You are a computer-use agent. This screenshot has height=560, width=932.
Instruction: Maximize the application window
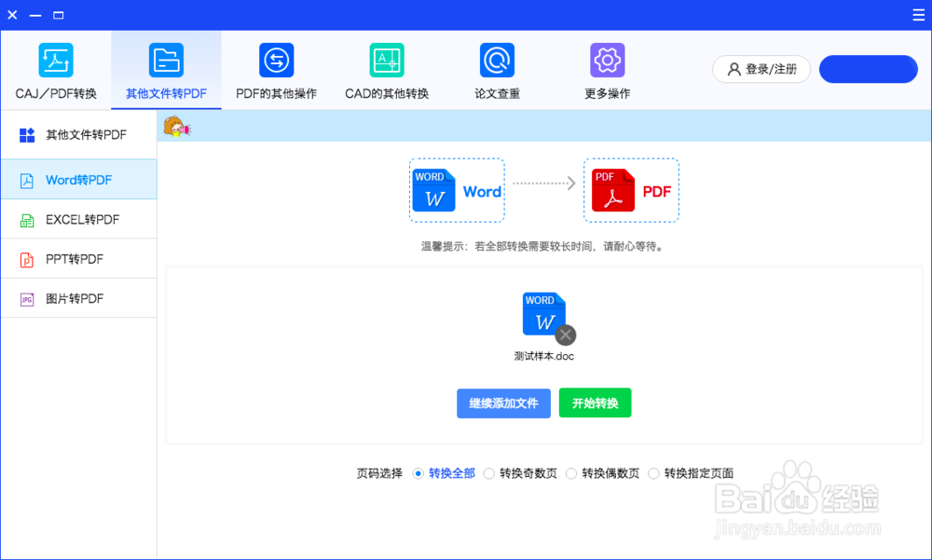point(58,15)
